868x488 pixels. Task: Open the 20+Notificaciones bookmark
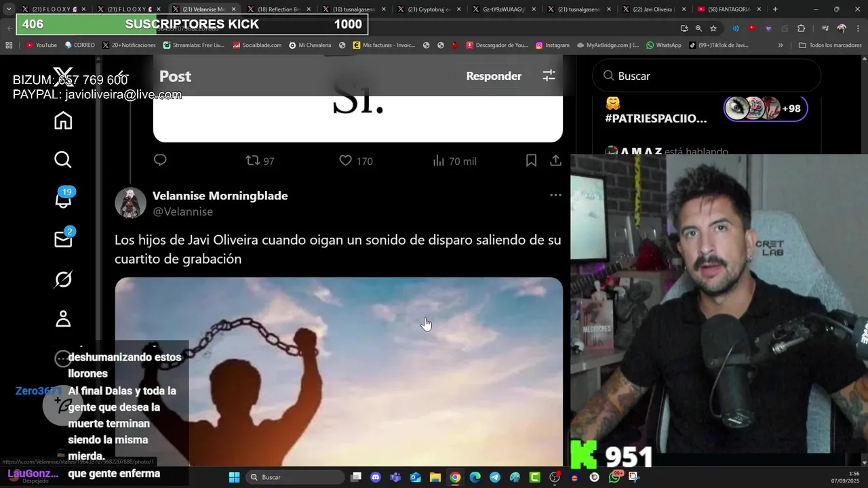tap(129, 45)
